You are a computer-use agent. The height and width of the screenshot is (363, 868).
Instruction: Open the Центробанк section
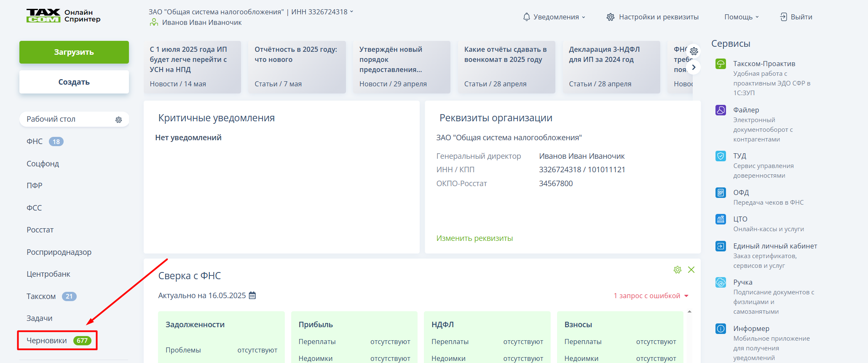coord(48,274)
